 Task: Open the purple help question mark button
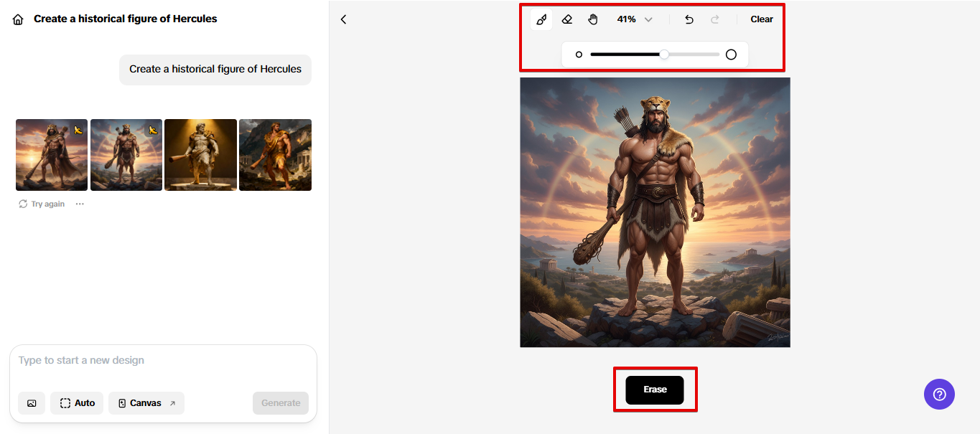939,394
